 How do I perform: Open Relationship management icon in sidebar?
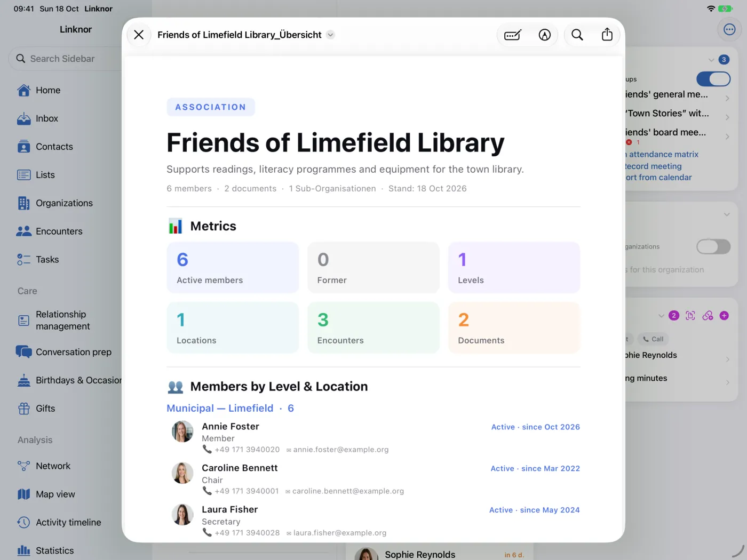point(23,321)
